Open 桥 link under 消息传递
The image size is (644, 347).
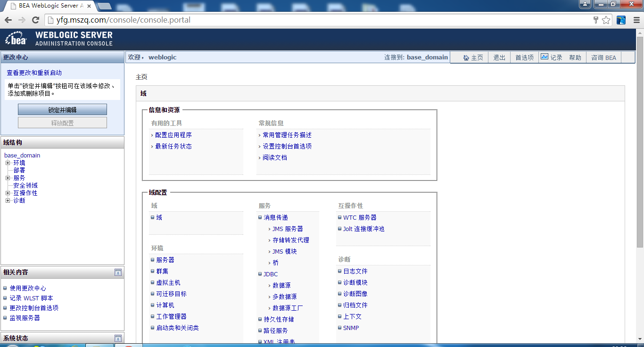click(x=276, y=263)
